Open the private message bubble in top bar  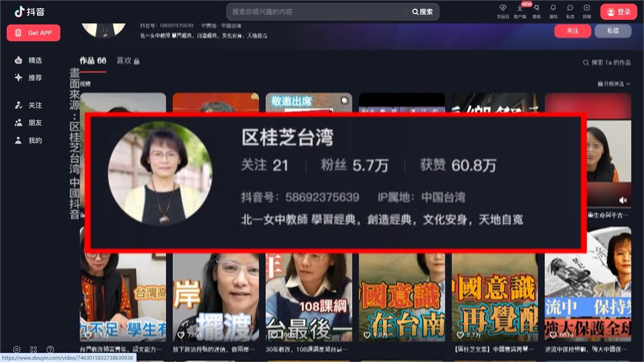click(570, 11)
